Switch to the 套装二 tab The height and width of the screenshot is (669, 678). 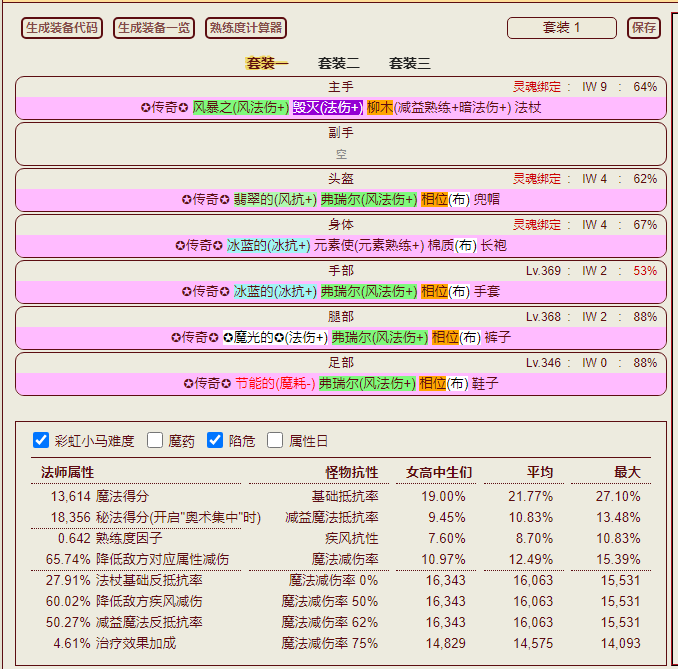coord(339,63)
